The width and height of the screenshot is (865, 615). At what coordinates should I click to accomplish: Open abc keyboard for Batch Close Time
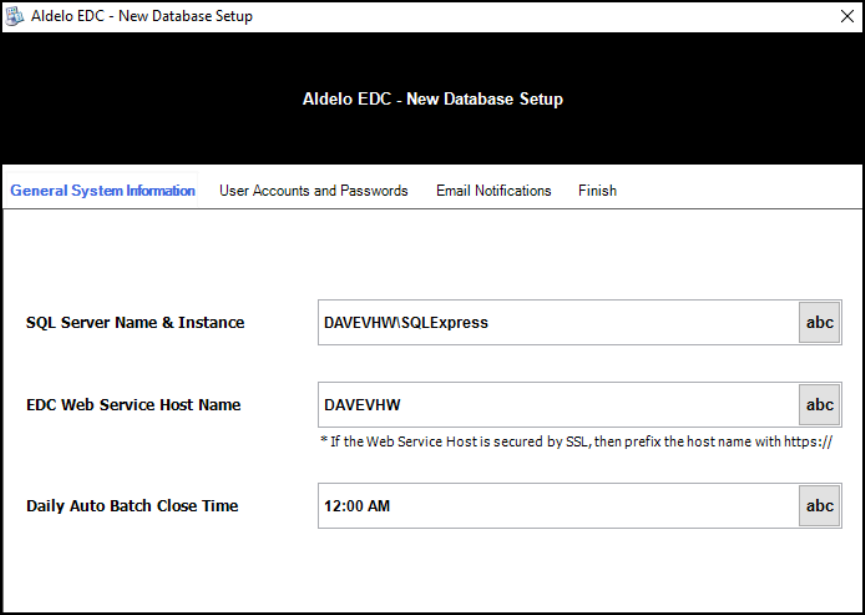point(820,506)
